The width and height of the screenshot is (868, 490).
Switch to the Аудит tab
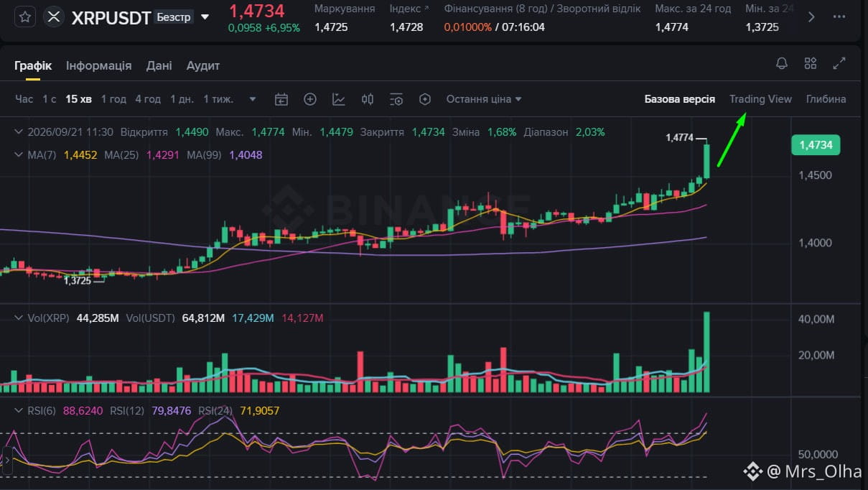203,65
